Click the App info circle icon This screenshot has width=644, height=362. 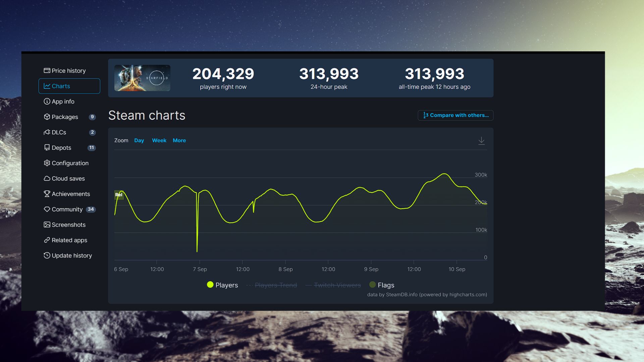47,101
